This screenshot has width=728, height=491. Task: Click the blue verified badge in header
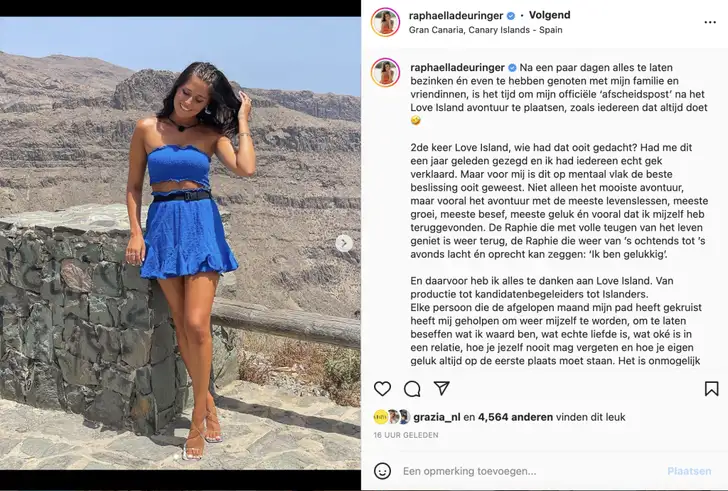click(511, 16)
